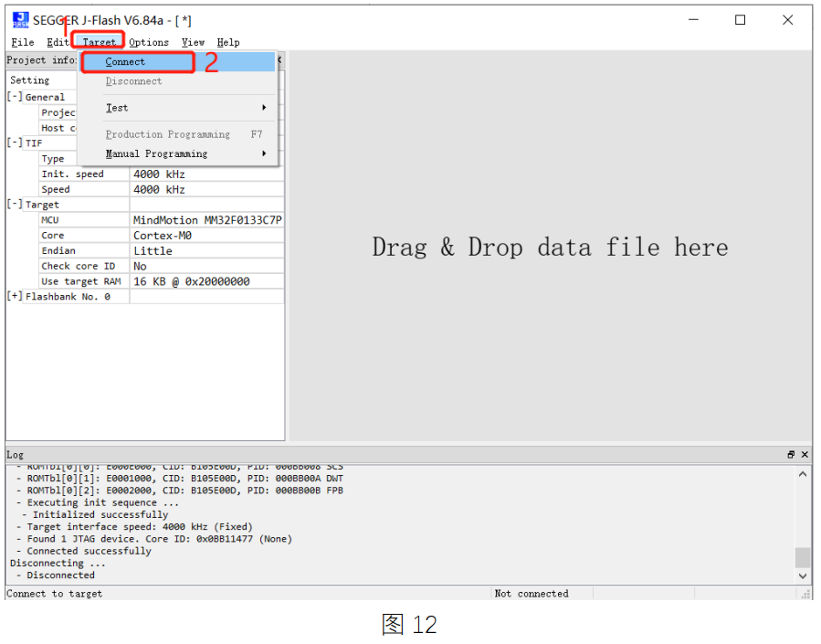821x644 pixels.
Task: Select the Init. speed 4000 kHz value
Action: click(207, 174)
